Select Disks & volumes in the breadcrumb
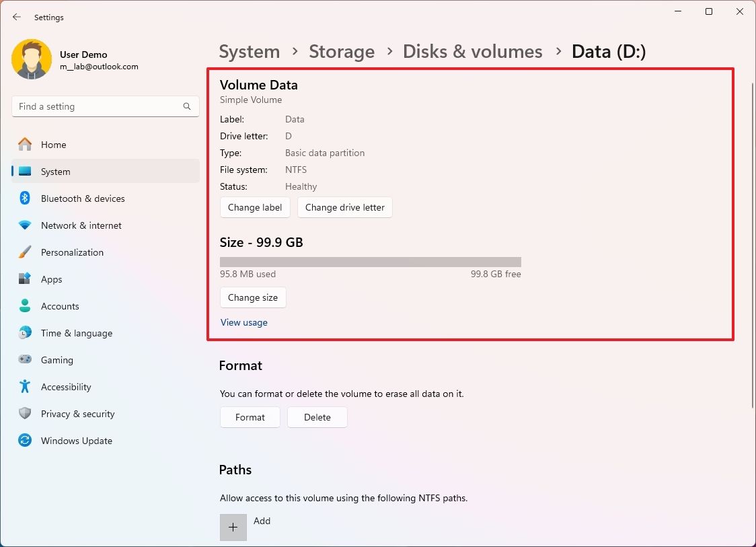The width and height of the screenshot is (756, 547). click(472, 51)
